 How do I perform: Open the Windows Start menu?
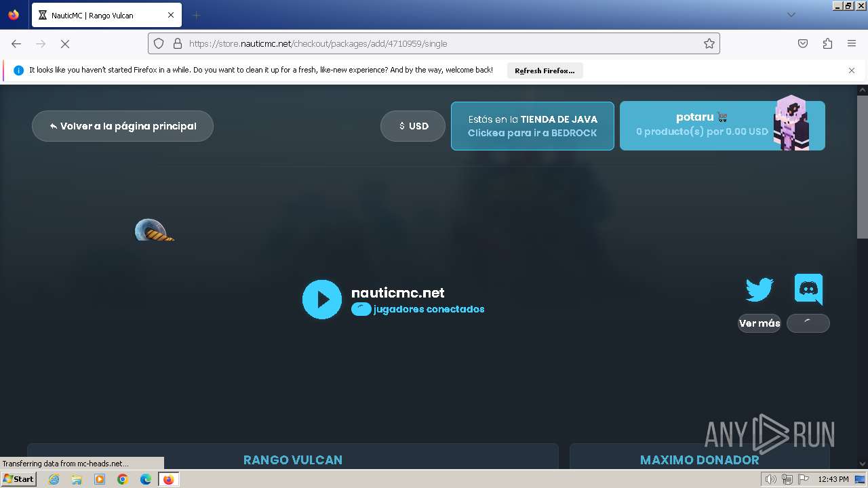click(18, 479)
